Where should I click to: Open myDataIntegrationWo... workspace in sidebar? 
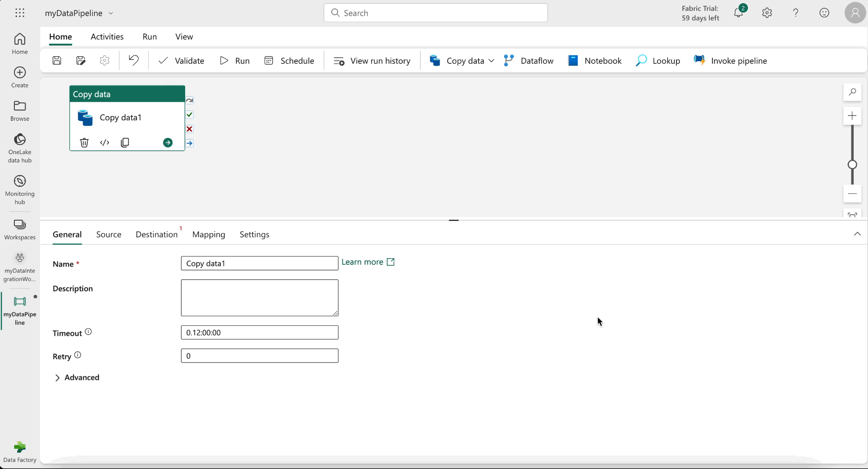coord(20,267)
